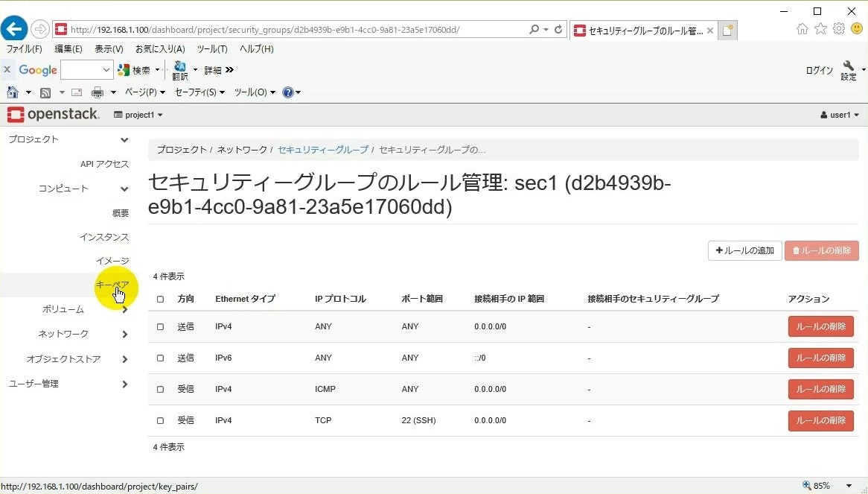868x494 pixels.
Task: Check the IPv4 ANY egress rule checkbox
Action: coord(161,327)
